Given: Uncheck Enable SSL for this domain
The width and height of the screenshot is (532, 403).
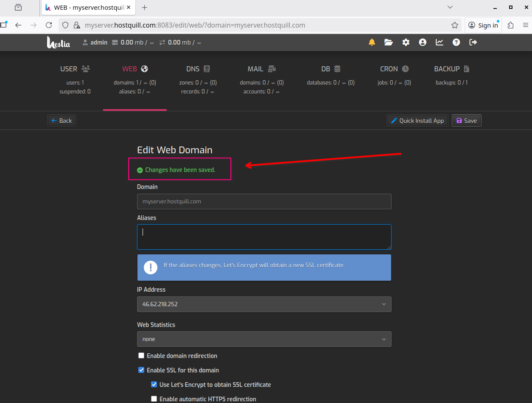Looking at the screenshot, I should (x=142, y=370).
